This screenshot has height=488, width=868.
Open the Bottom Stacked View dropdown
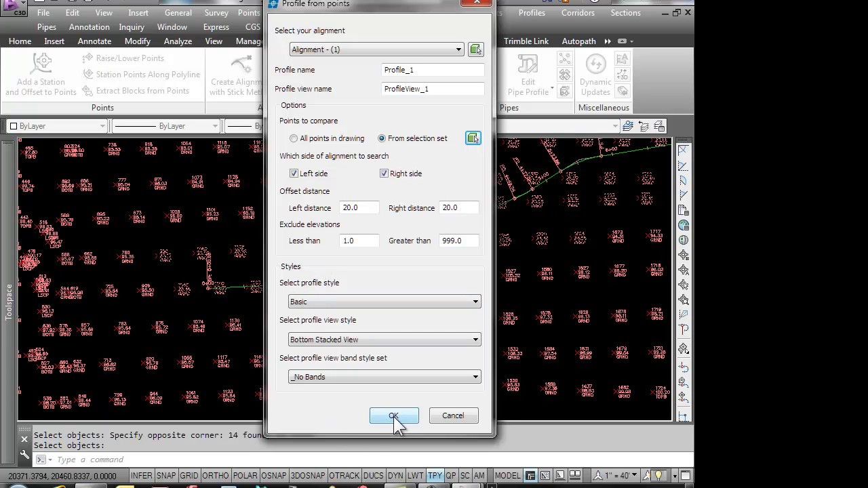click(384, 340)
